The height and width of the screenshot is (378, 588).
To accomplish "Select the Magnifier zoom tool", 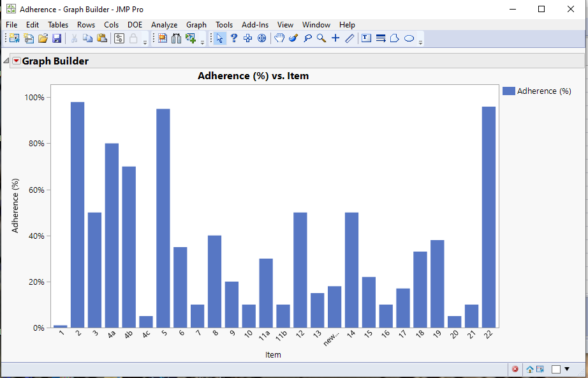I will (321, 38).
